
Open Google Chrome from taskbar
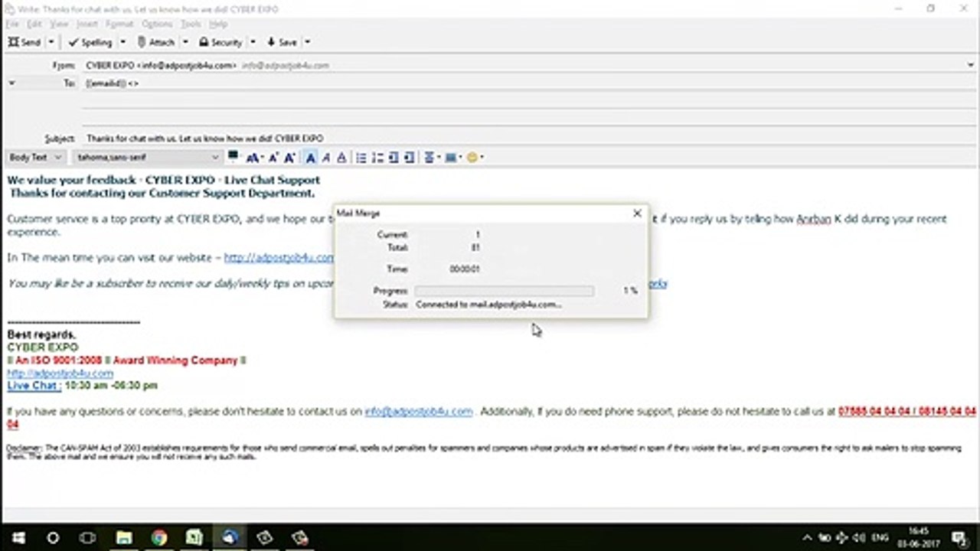click(x=158, y=538)
